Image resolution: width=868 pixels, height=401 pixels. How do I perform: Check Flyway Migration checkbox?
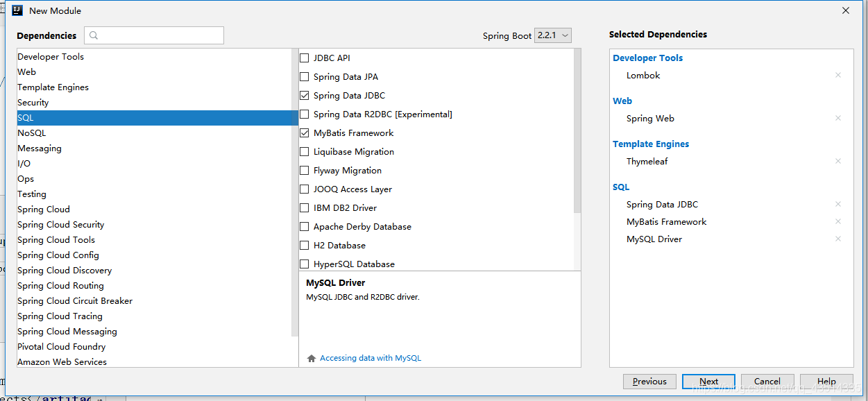pyautogui.click(x=304, y=170)
